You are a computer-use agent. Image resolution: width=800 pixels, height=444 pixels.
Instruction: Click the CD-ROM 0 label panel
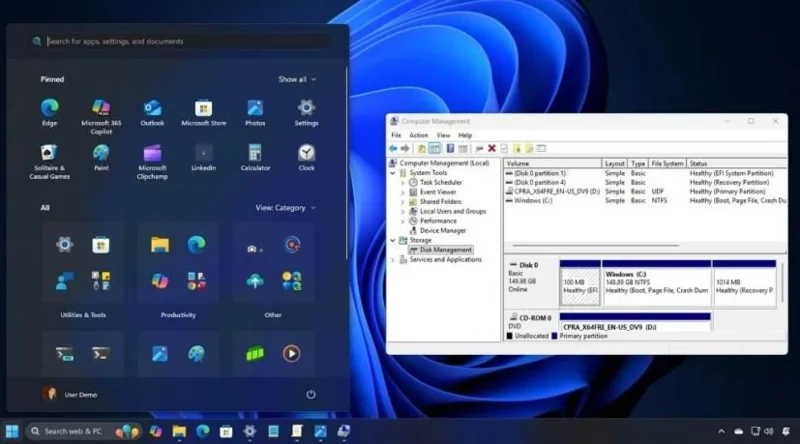click(x=531, y=322)
